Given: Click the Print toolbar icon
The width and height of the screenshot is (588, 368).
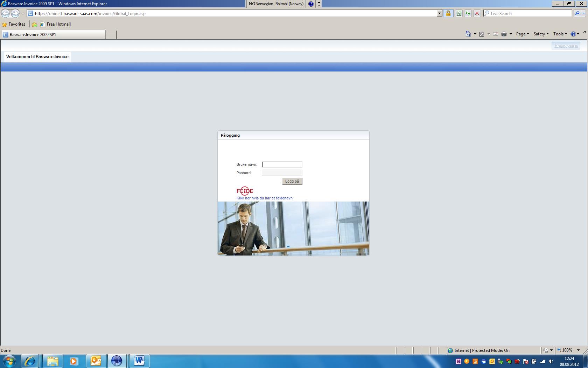Looking at the screenshot, I should (504, 34).
